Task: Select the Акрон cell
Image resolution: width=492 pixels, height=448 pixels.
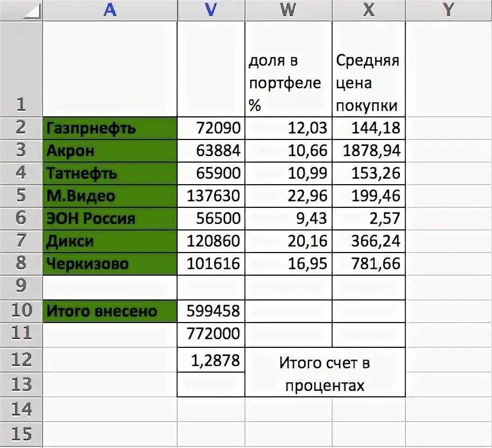Action: pyautogui.click(x=110, y=151)
